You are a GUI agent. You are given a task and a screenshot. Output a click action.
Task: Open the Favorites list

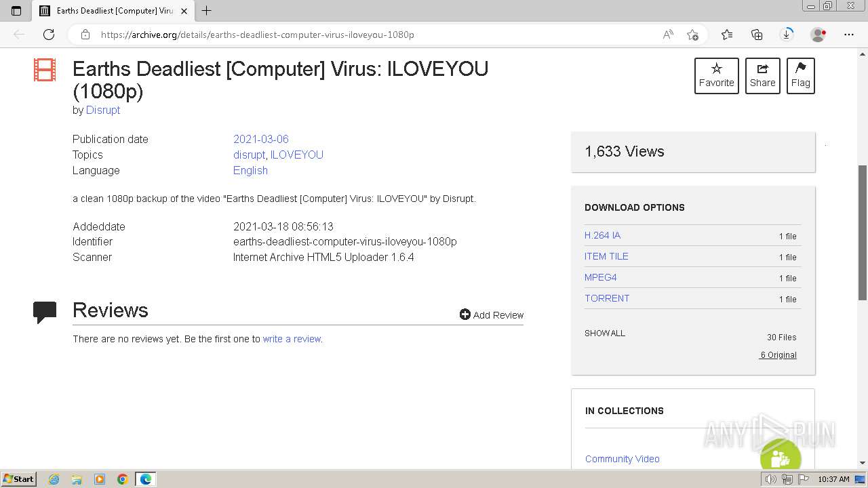point(727,35)
